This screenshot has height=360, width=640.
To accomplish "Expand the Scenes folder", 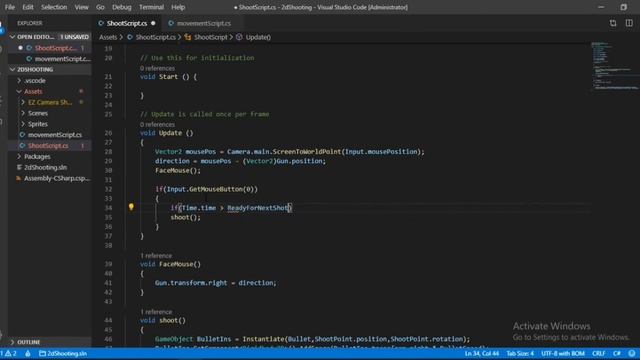I will [x=23, y=113].
